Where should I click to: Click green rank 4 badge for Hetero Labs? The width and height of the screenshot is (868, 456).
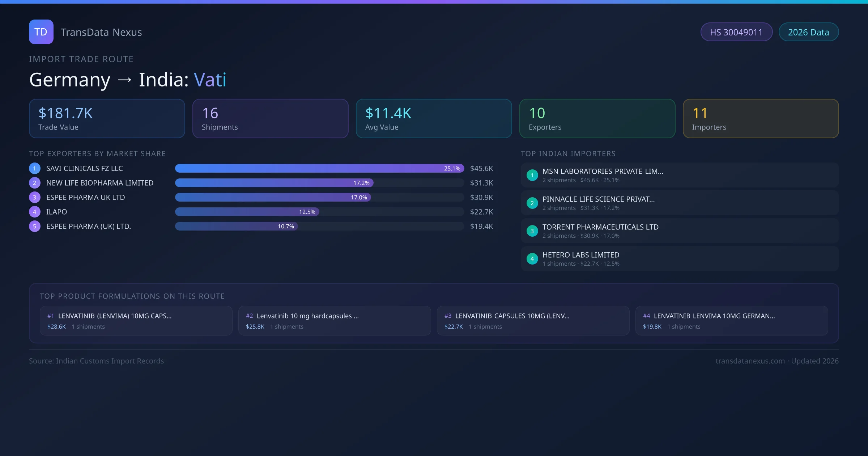pos(532,259)
